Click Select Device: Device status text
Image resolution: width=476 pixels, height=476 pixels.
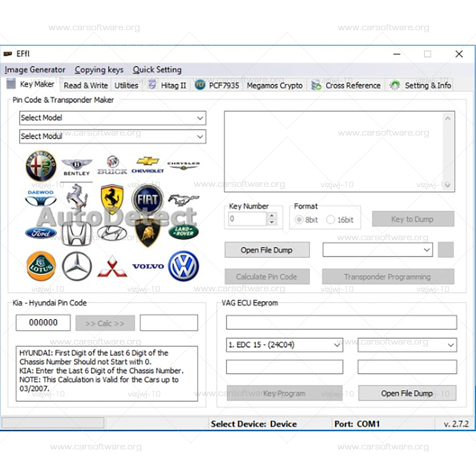(x=254, y=424)
